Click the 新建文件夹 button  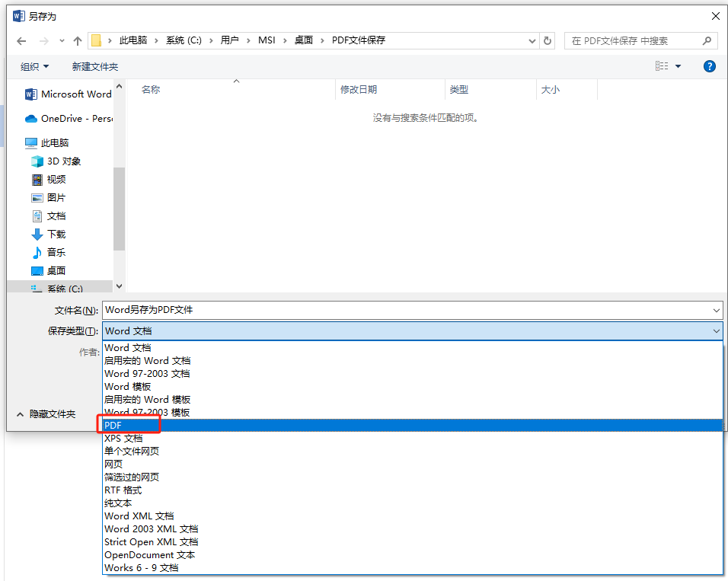94,66
